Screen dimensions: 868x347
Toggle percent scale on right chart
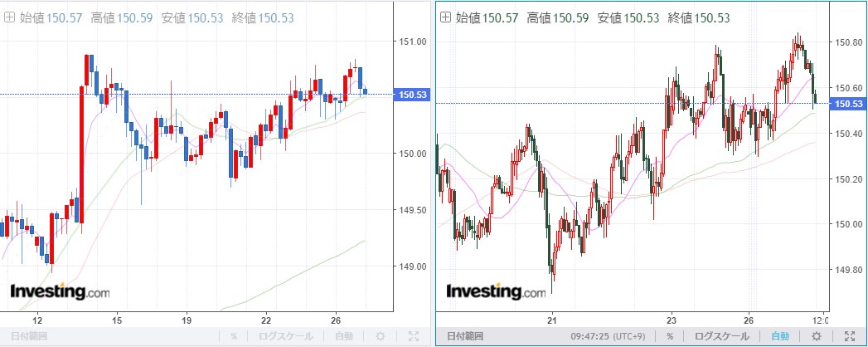[670, 336]
